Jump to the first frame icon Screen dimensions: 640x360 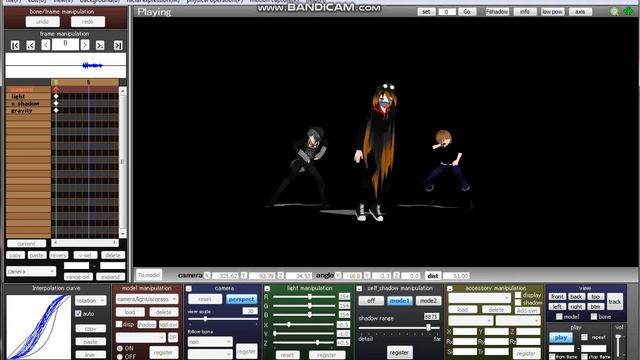pos(15,45)
